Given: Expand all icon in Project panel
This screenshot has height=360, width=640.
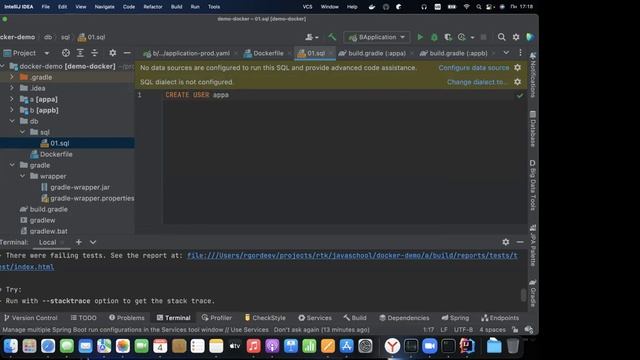Looking at the screenshot, I should (80, 53).
